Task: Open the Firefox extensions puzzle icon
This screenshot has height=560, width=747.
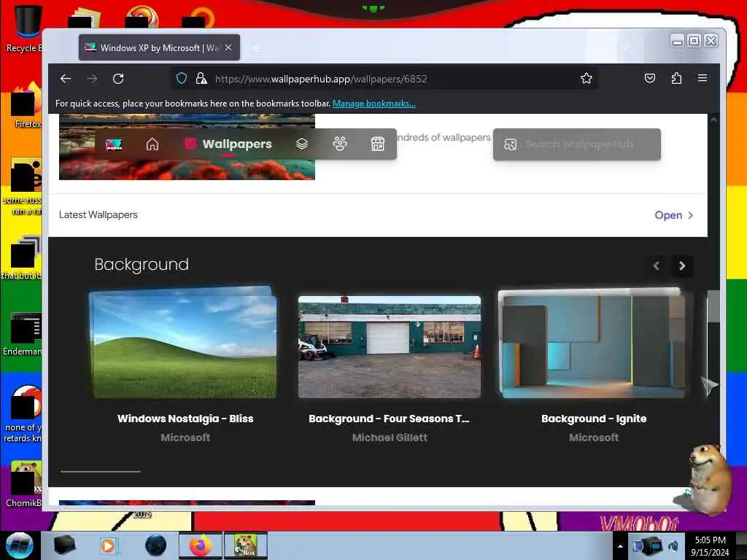Action: tap(676, 78)
